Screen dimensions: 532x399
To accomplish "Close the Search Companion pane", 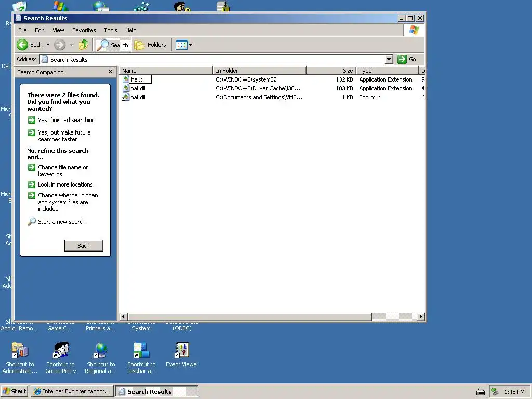I will [x=110, y=72].
